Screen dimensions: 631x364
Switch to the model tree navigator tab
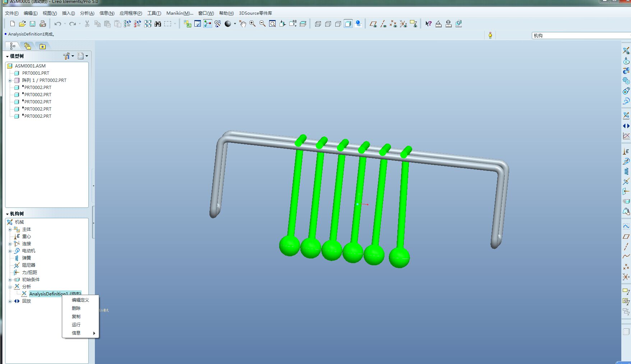pyautogui.click(x=13, y=46)
